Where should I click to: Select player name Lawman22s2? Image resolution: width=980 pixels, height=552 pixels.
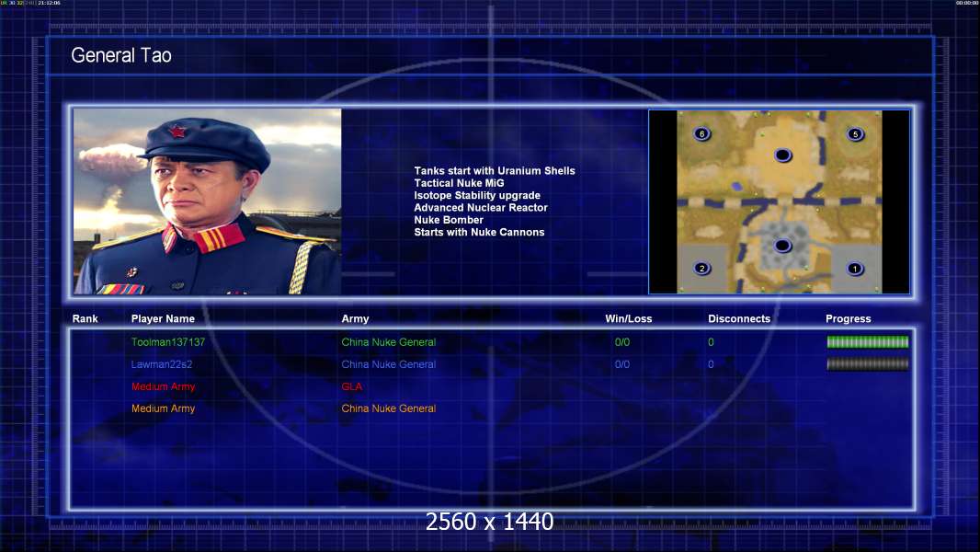161,364
